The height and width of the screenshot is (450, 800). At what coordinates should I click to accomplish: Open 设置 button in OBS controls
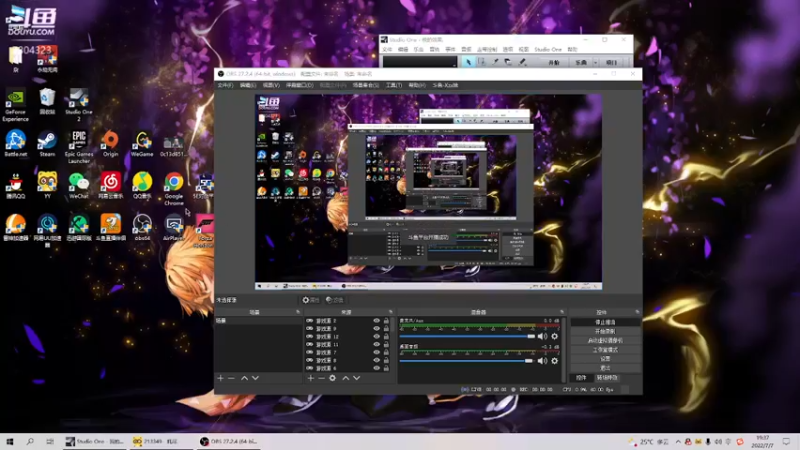click(605, 359)
